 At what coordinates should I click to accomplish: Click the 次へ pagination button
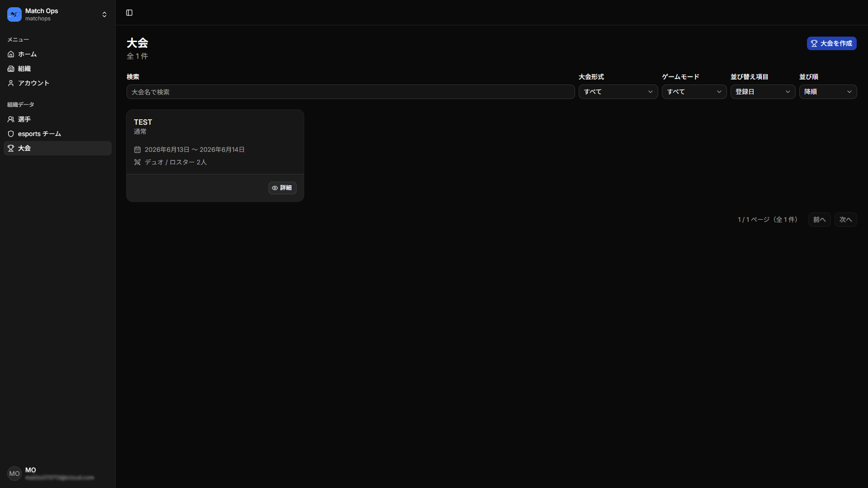click(x=845, y=220)
